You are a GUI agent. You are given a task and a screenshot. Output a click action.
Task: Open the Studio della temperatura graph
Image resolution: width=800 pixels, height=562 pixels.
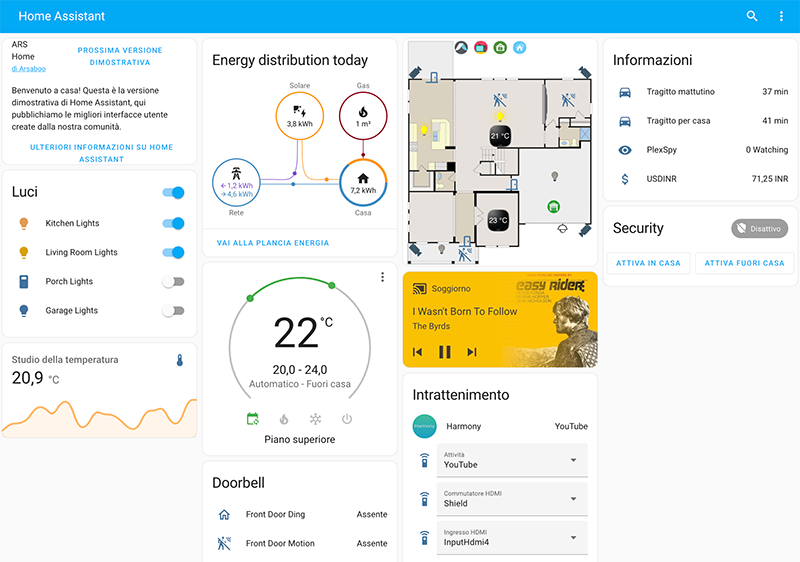tap(99, 417)
